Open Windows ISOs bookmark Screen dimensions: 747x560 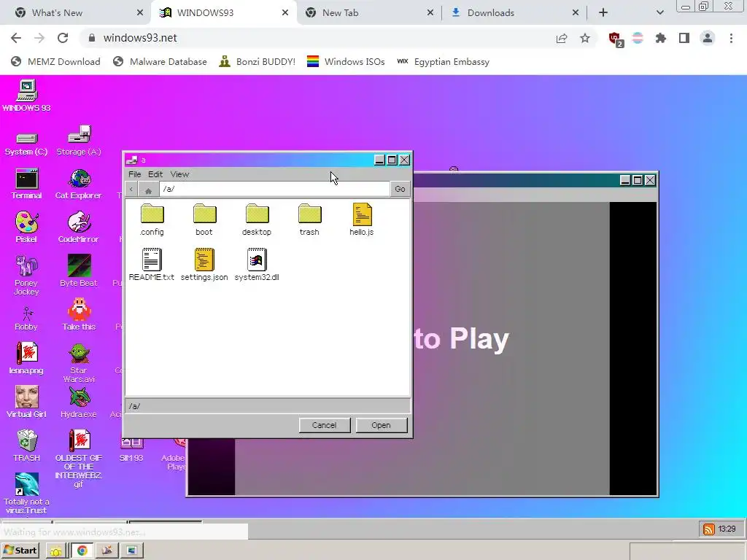tap(346, 62)
